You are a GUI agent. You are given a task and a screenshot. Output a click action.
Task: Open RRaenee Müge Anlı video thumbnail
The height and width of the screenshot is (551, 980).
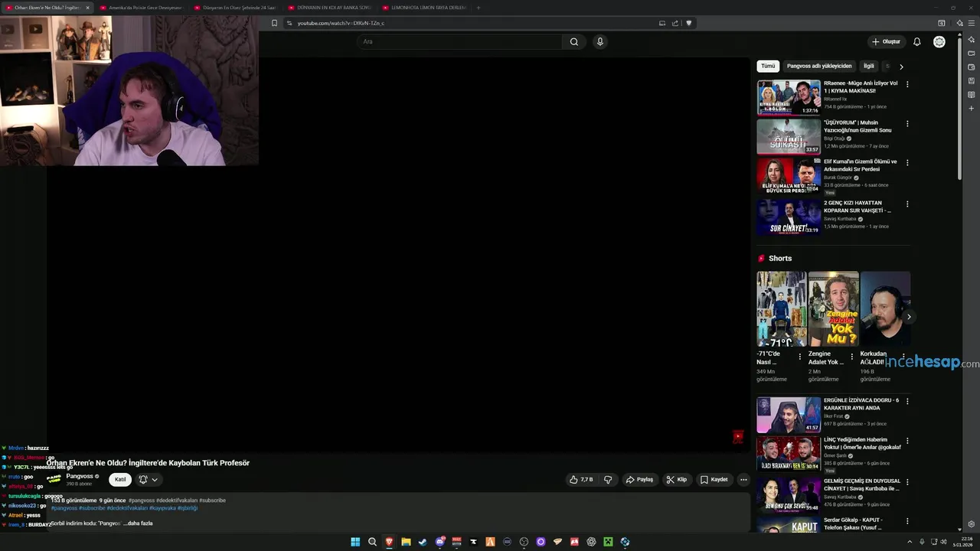coord(789,97)
